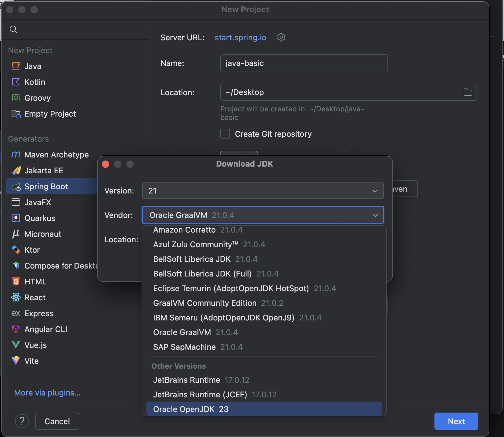Select the Kotlin project icon
504x437 pixels.
[x=16, y=82]
